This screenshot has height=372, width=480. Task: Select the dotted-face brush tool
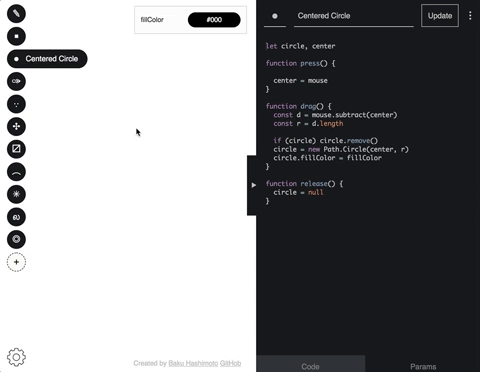coord(16,104)
